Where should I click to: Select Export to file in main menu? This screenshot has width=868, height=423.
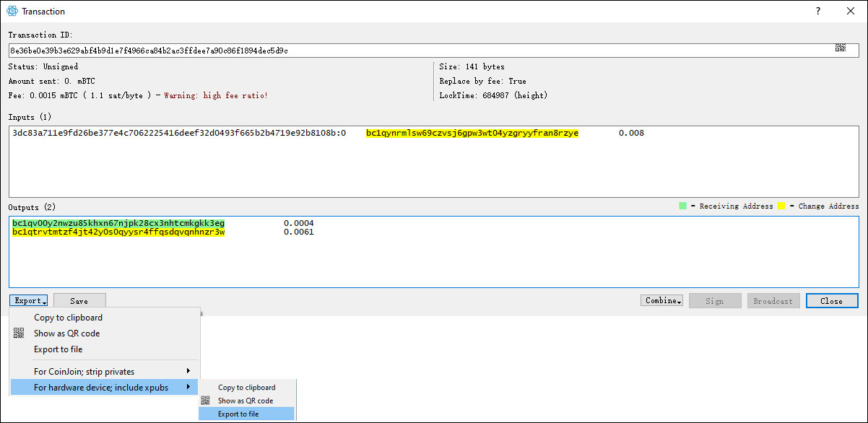(58, 349)
